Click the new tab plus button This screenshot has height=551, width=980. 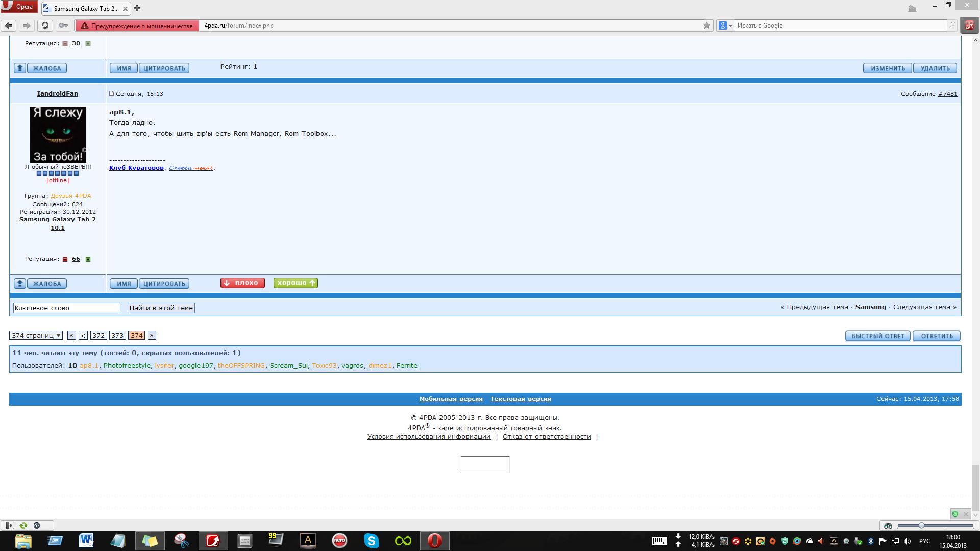[137, 8]
